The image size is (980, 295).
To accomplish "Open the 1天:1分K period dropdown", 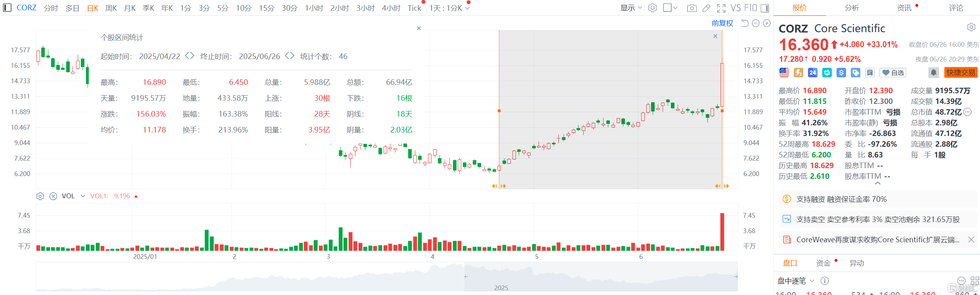I will (449, 8).
